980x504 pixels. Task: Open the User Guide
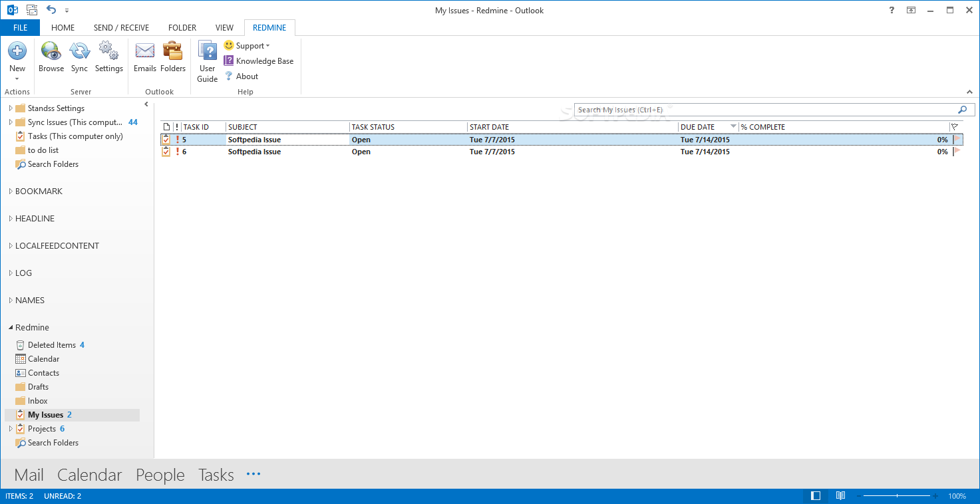pos(208,62)
